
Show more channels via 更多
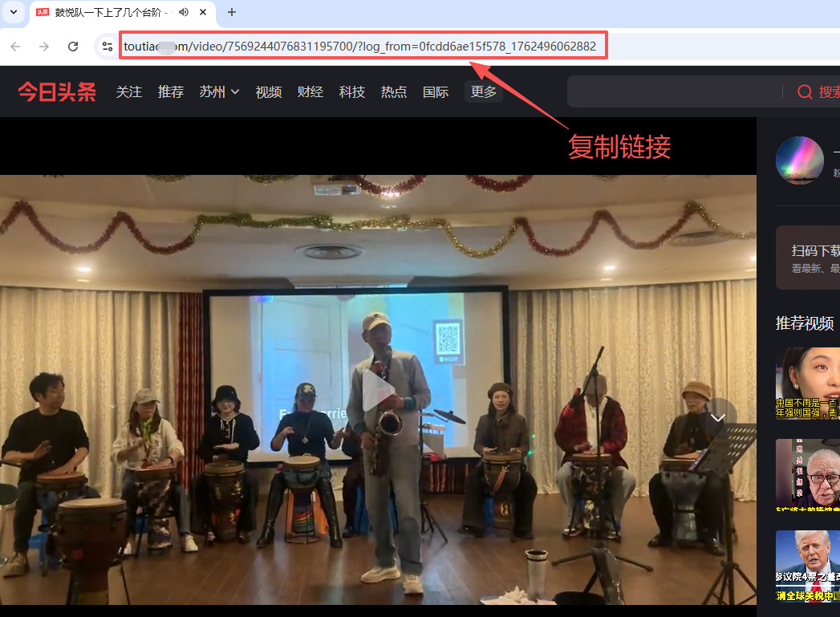pos(483,92)
